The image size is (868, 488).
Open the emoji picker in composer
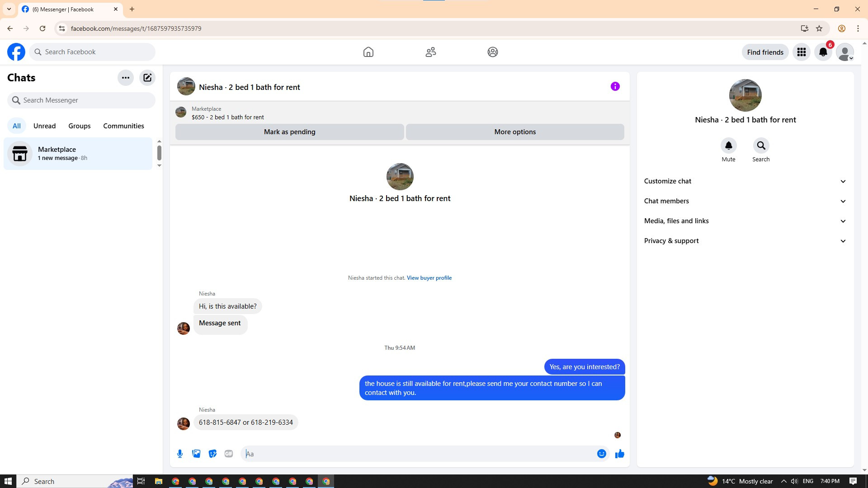[601, 454]
